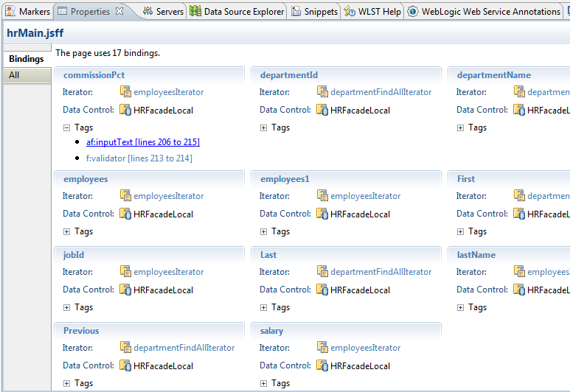
Task: Expand Tags under employees1
Action: 263,232
